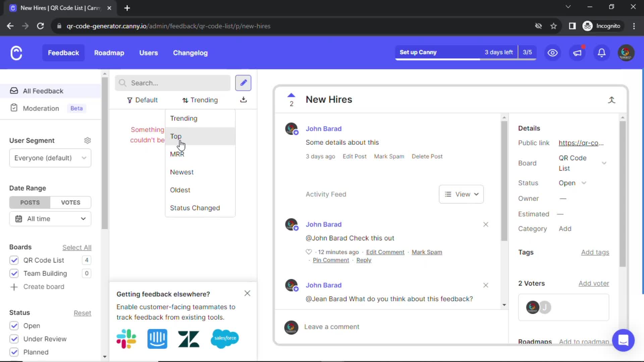Click the Moderation clipboard icon

click(x=14, y=108)
